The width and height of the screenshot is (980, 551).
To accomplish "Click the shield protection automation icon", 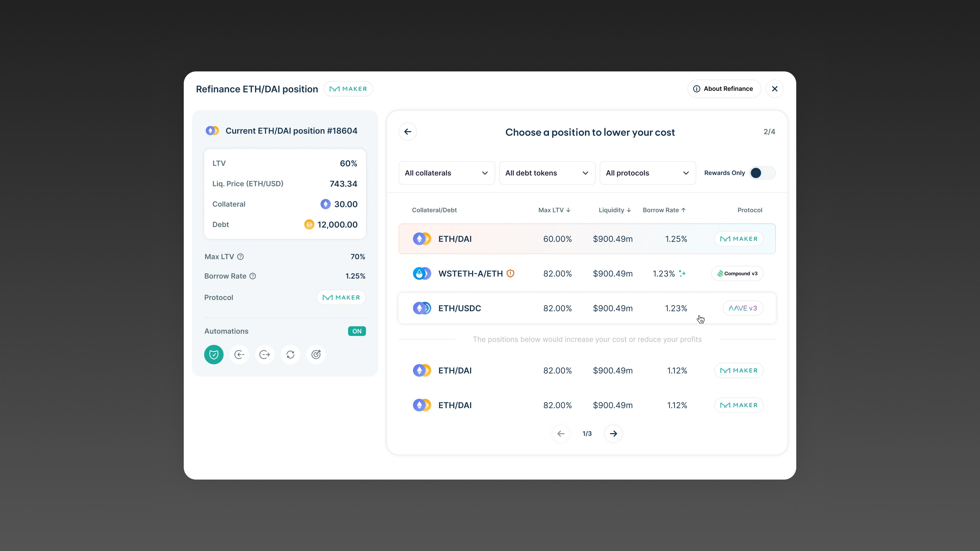I will tap(214, 354).
